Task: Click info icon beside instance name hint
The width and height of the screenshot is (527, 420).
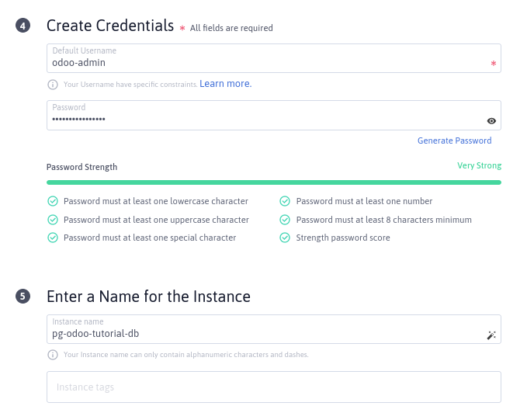Action: click(x=53, y=355)
